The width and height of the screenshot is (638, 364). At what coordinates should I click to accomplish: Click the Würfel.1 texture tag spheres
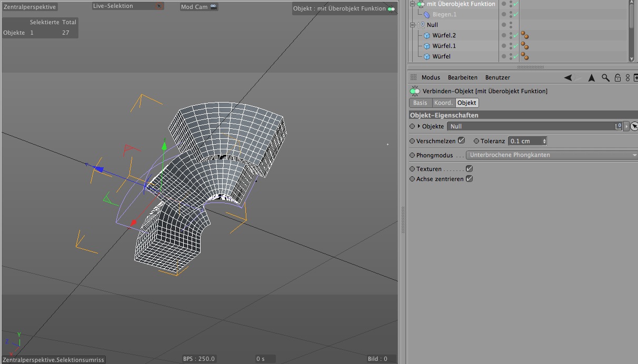click(x=524, y=46)
